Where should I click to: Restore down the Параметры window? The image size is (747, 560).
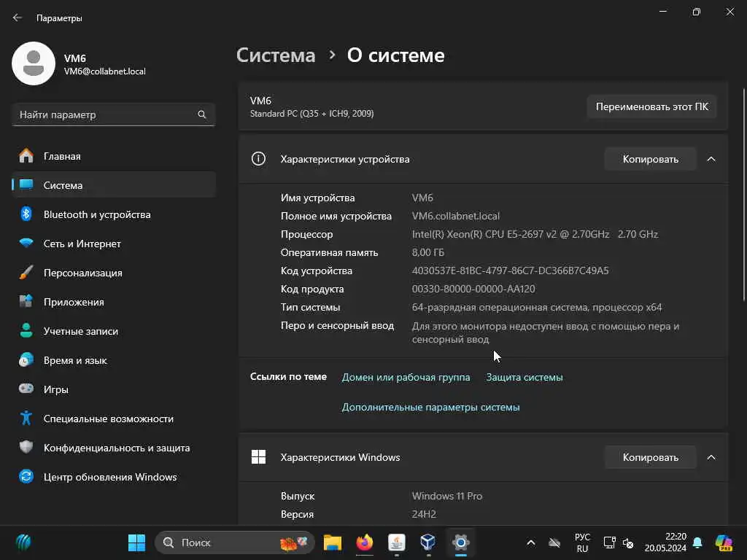click(697, 12)
